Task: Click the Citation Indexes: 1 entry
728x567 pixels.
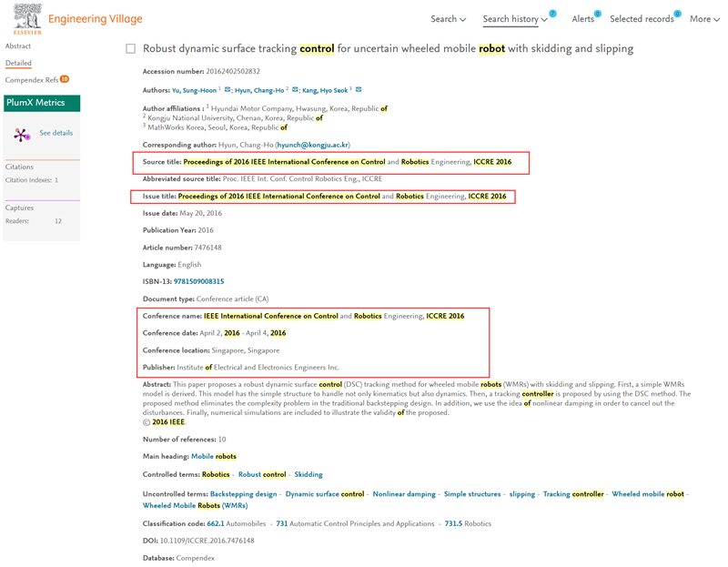Action: click(x=32, y=180)
